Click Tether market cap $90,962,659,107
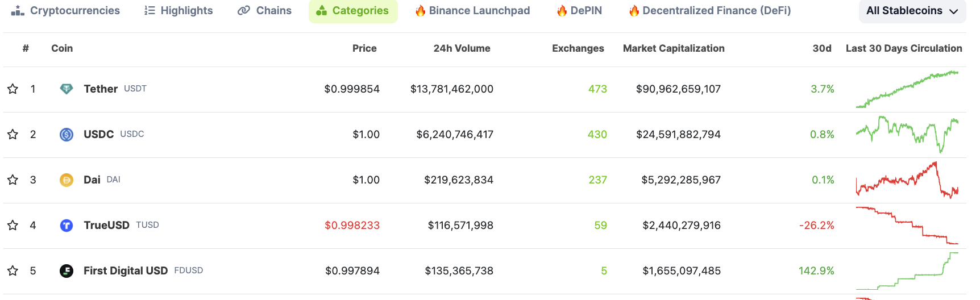The width and height of the screenshot is (980, 300). click(x=678, y=89)
